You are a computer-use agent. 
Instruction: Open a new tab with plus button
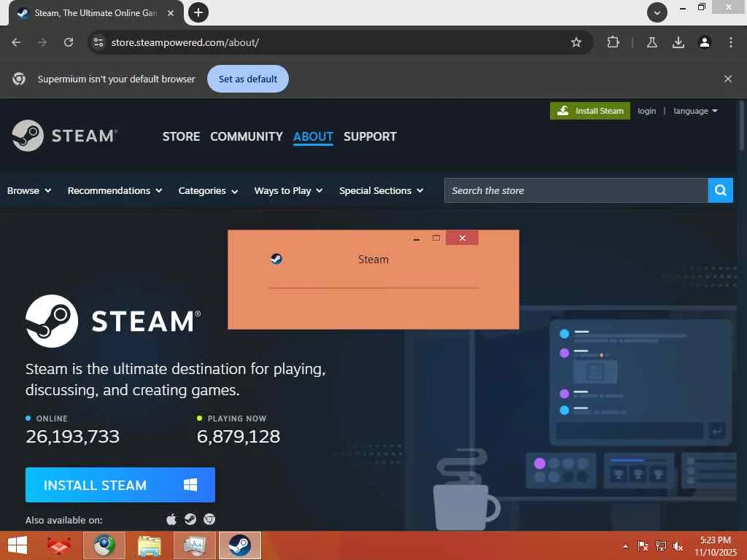pos(198,12)
